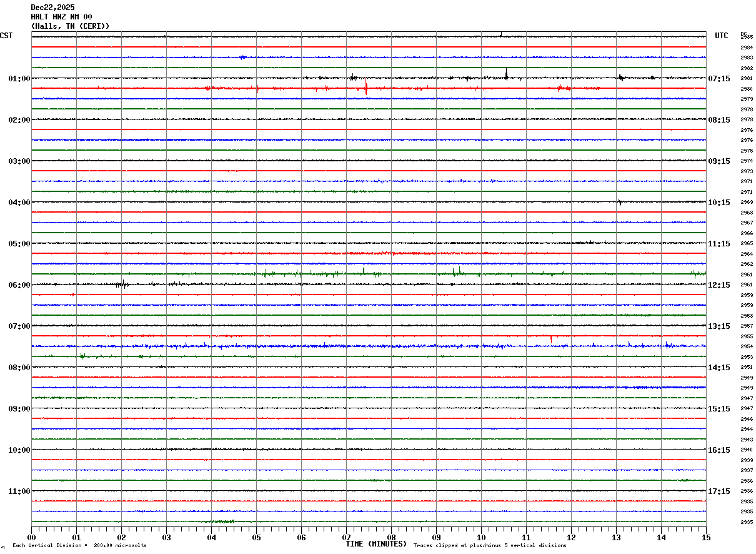Image resolution: width=756 pixels, height=554 pixels.
Task: Click the "07" minute tick label
Action: pos(346,537)
